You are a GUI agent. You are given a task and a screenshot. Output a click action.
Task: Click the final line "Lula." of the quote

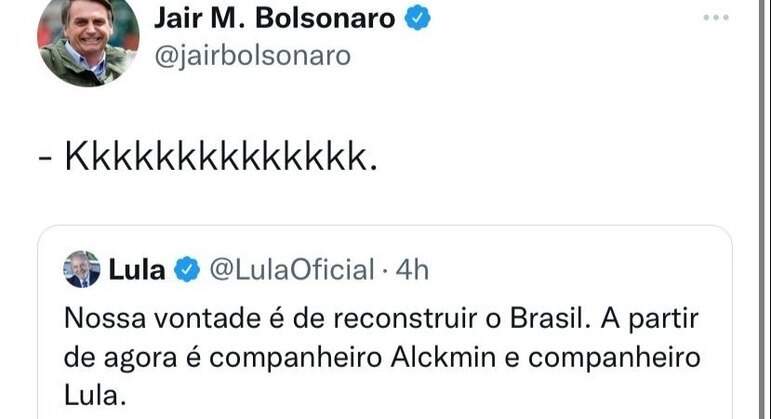click(95, 394)
